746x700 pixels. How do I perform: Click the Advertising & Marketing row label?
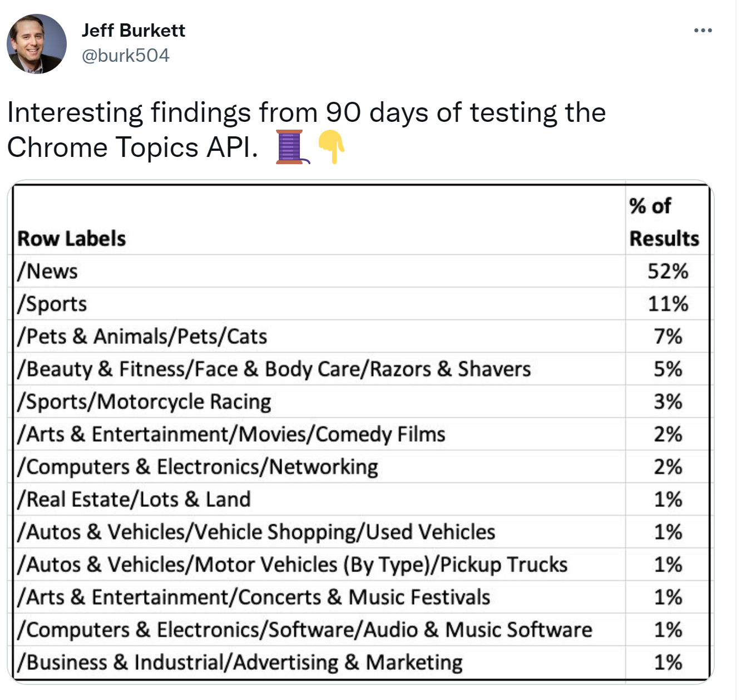point(240,662)
